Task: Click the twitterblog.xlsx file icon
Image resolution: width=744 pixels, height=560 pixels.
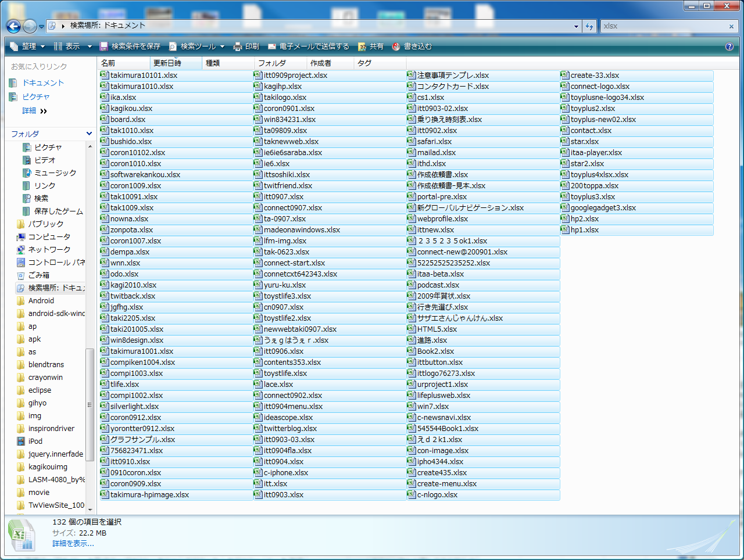Action: click(258, 428)
